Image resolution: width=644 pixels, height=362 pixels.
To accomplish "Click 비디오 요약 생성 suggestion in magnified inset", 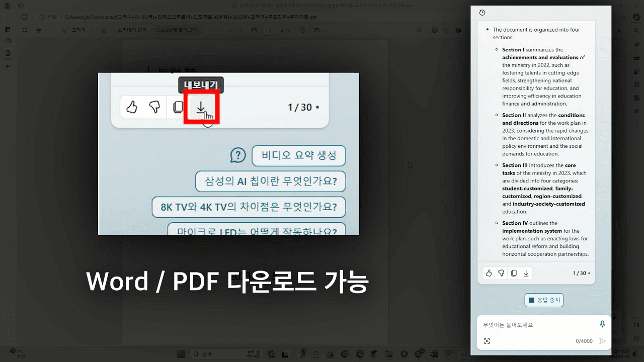I will 299,155.
